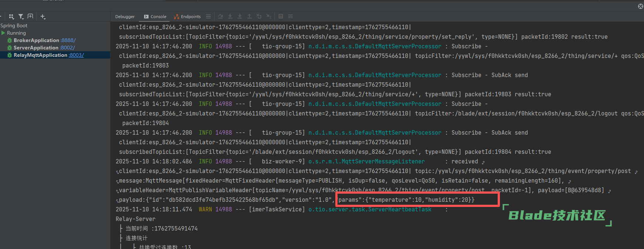Viewport: 644px width, 249px height.
Task: Select BrokerApplication in the services tree
Action: [x=36, y=40]
